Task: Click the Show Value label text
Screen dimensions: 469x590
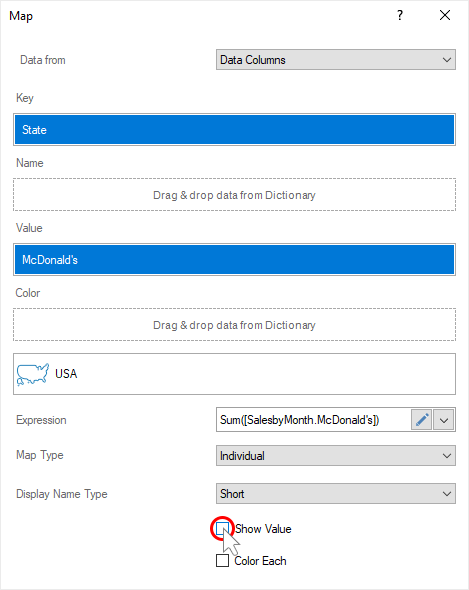Action: (263, 529)
